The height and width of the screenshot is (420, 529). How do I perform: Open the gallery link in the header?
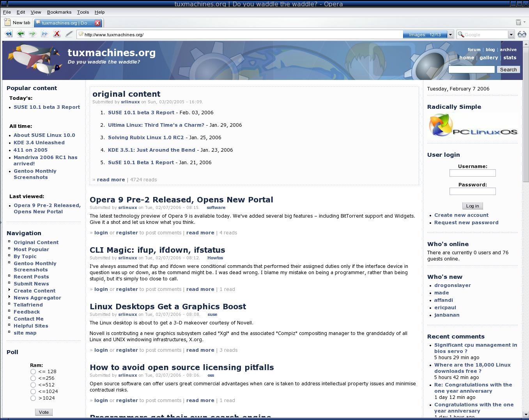[x=489, y=58]
